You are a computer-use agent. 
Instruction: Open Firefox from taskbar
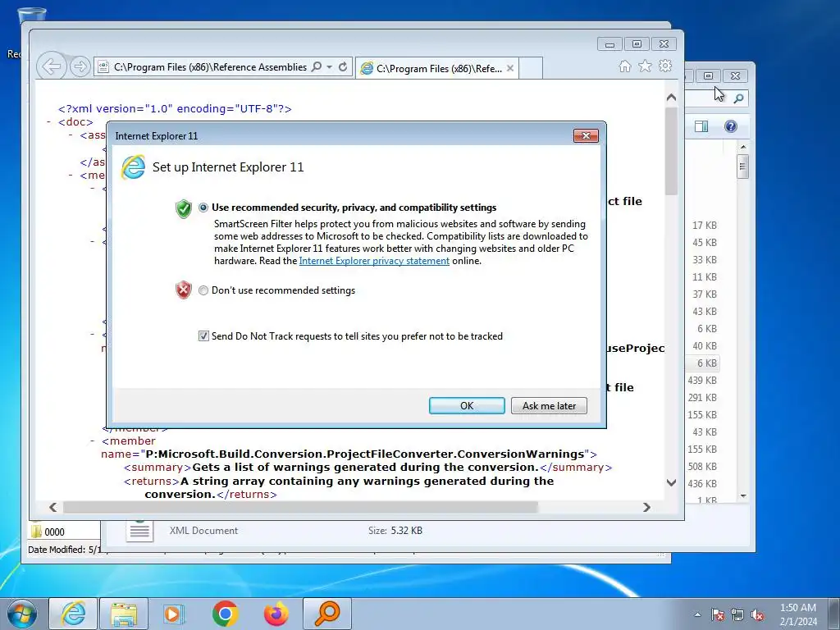click(276, 614)
